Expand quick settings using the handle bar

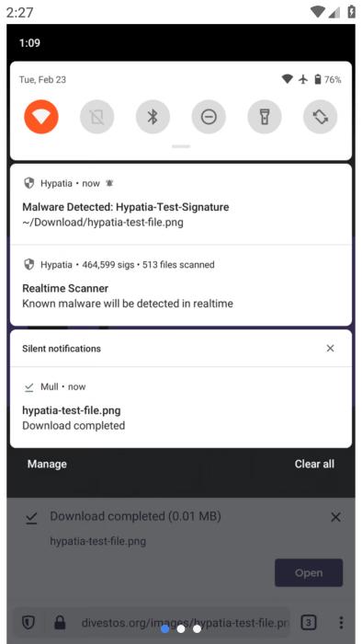coord(181,146)
